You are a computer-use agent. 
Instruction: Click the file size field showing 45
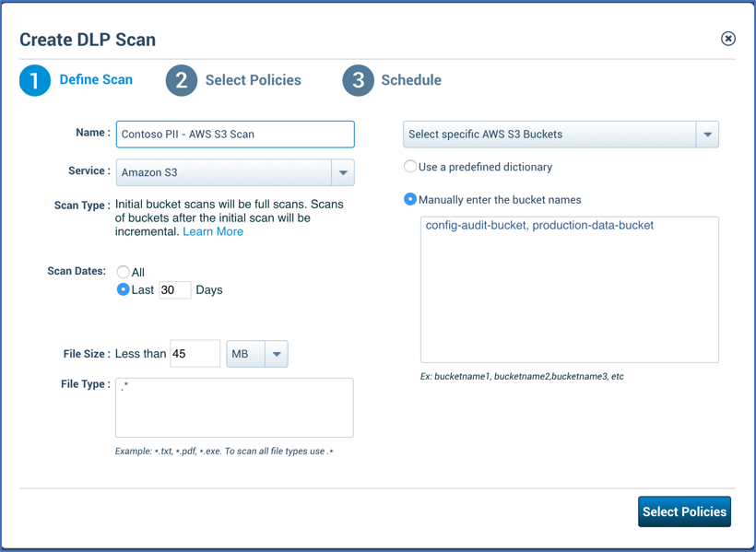(195, 353)
